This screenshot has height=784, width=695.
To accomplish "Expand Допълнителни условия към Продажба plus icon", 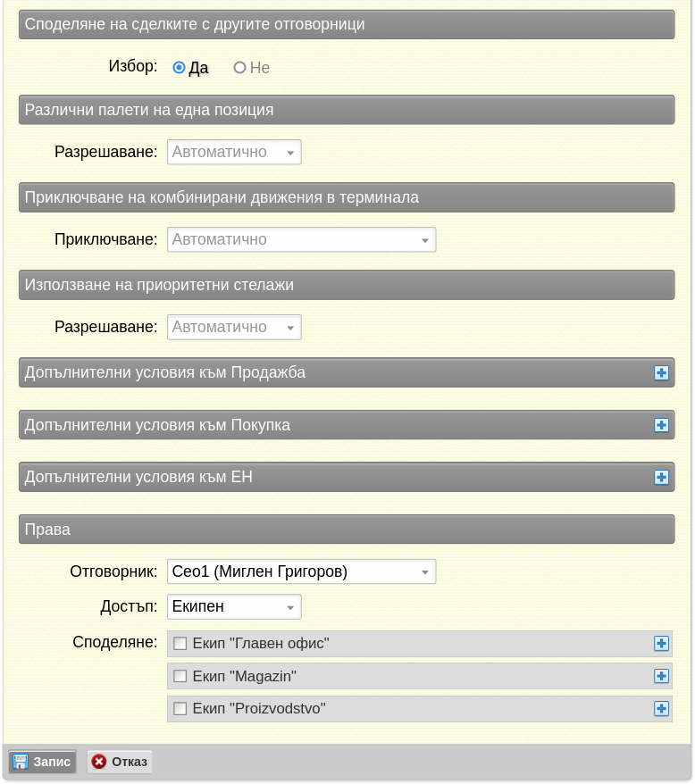I will [x=661, y=372].
